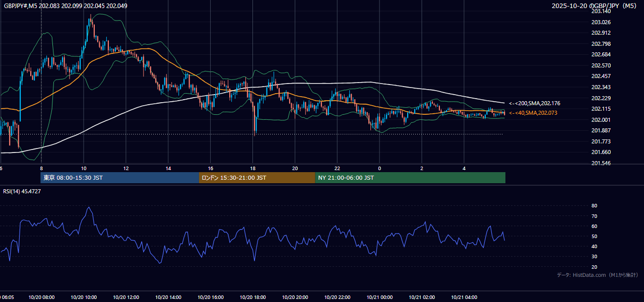Click price axis value 203.026

pos(601,22)
